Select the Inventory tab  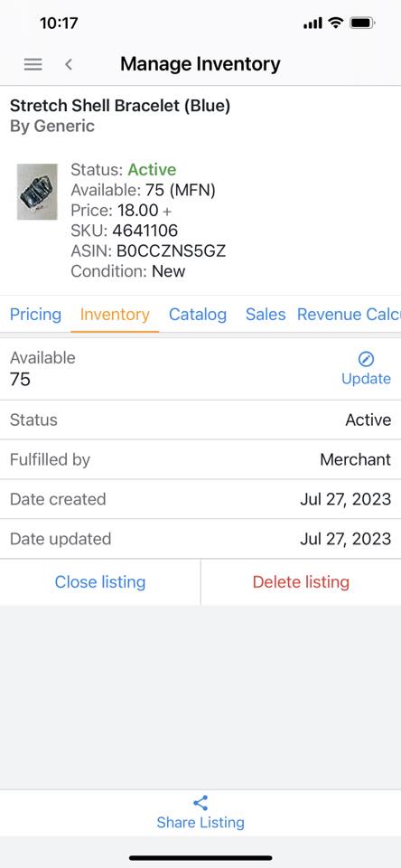pos(115,315)
